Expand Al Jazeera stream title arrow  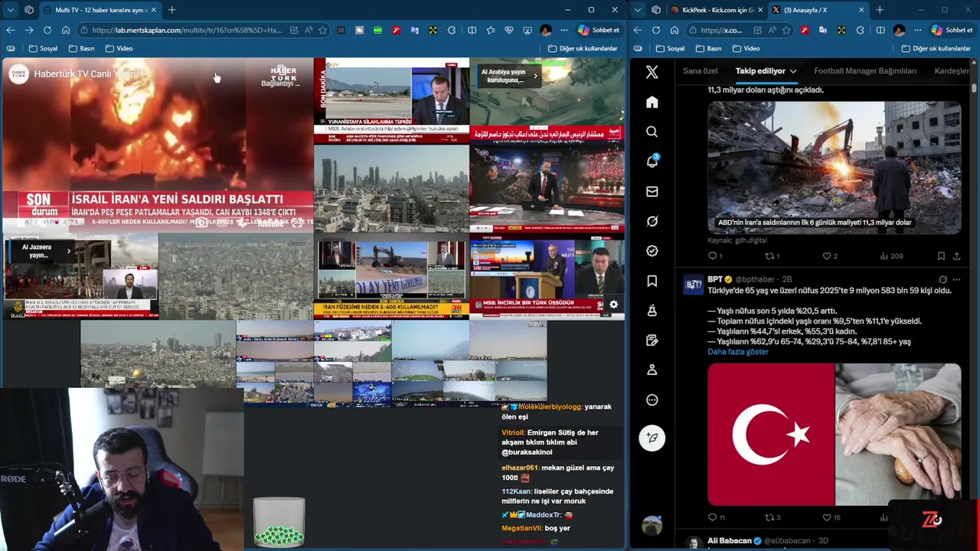[68, 250]
